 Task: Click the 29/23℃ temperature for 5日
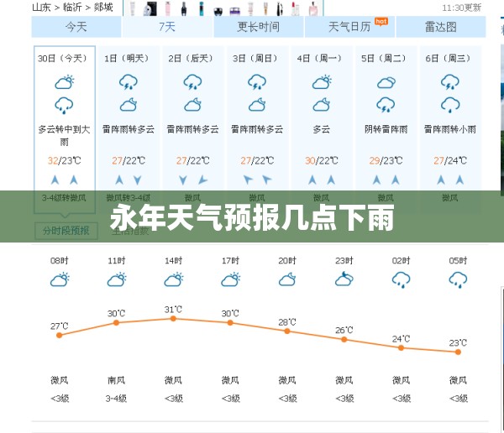(386, 160)
